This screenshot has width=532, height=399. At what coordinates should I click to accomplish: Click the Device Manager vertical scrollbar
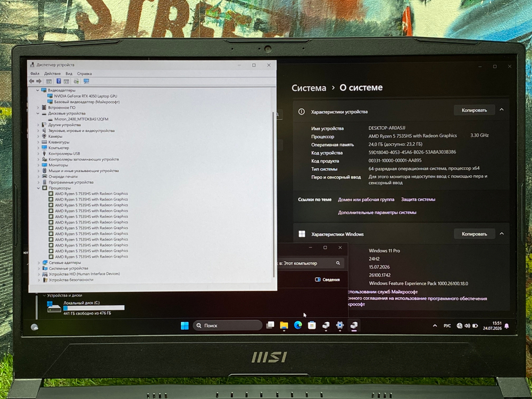point(273,194)
